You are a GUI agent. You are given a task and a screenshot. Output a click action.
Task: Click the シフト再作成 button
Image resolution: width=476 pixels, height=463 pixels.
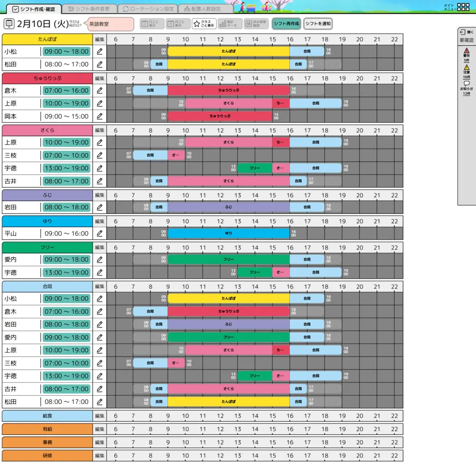(x=286, y=24)
